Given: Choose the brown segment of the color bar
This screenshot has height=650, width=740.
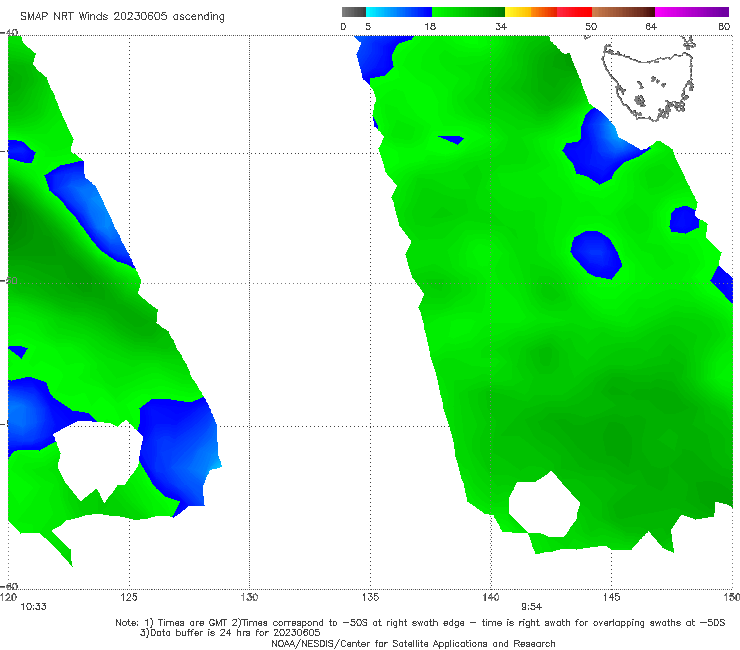Looking at the screenshot, I should 623,12.
